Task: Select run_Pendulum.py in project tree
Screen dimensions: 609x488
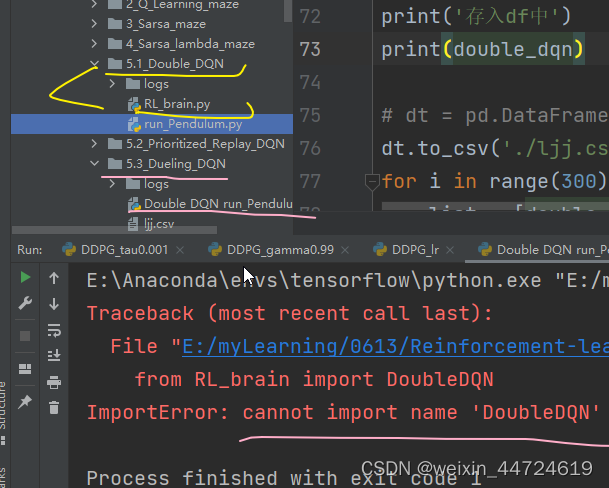Action: pos(193,124)
